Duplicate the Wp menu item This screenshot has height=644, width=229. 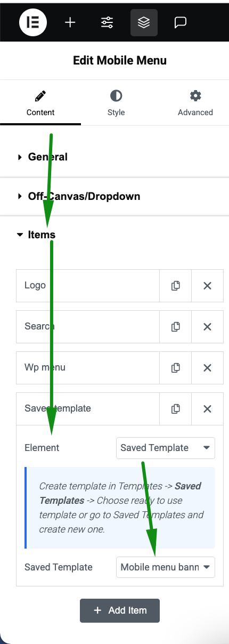[x=175, y=368]
